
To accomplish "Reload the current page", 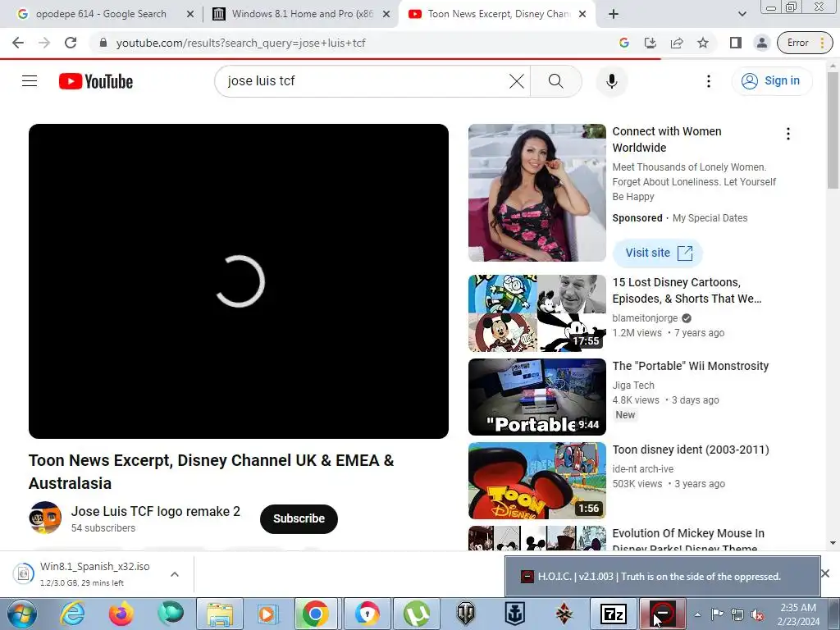I will pyautogui.click(x=71, y=43).
